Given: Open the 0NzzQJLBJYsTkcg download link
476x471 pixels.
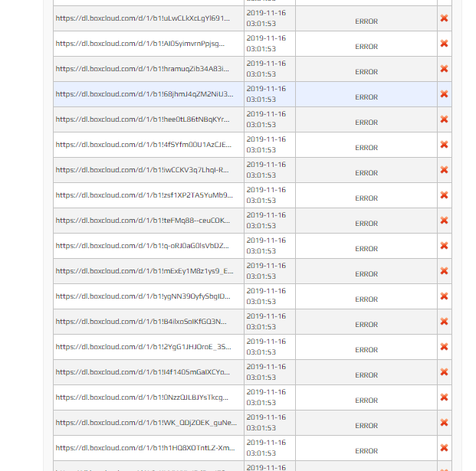Looking at the screenshot, I should point(142,397).
